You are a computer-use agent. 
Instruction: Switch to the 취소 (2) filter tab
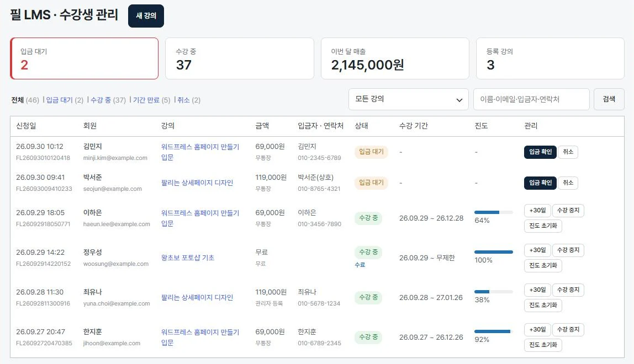pos(189,100)
